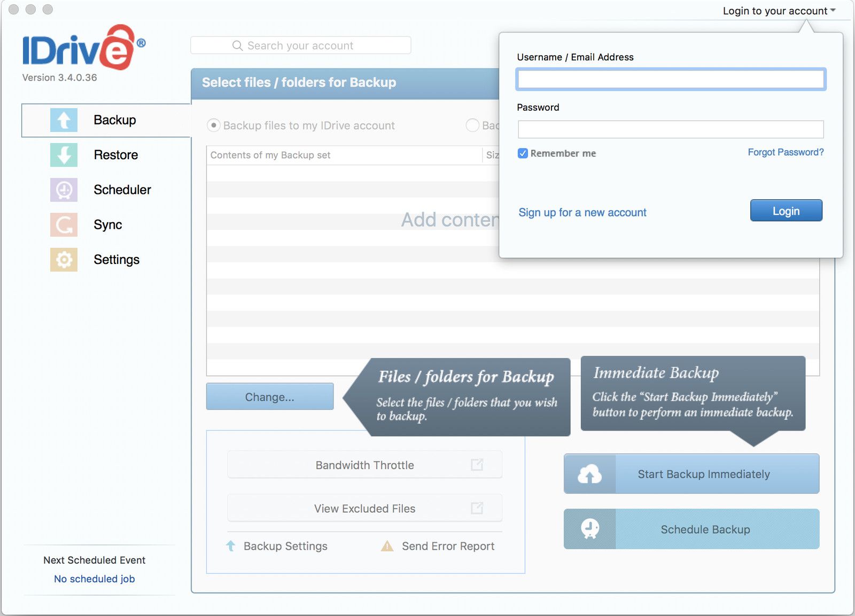Click the cloud upload icon on Start Backup
The height and width of the screenshot is (616, 855).
pyautogui.click(x=589, y=474)
